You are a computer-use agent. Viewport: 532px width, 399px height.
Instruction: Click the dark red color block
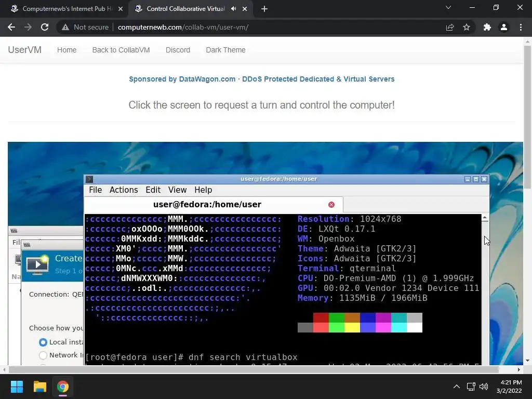(321, 317)
